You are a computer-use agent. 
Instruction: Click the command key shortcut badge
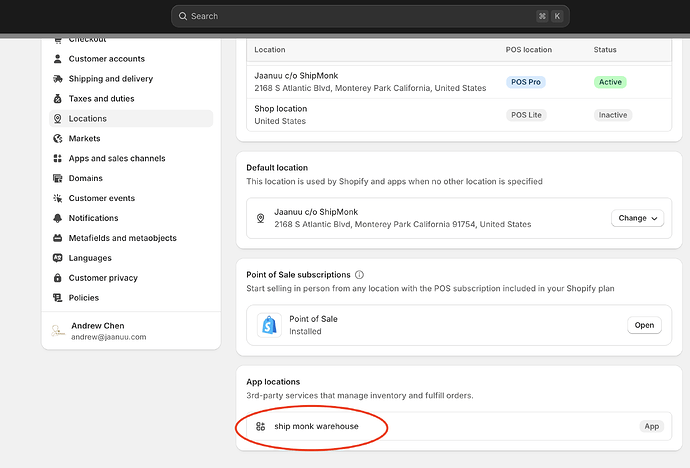(x=542, y=16)
